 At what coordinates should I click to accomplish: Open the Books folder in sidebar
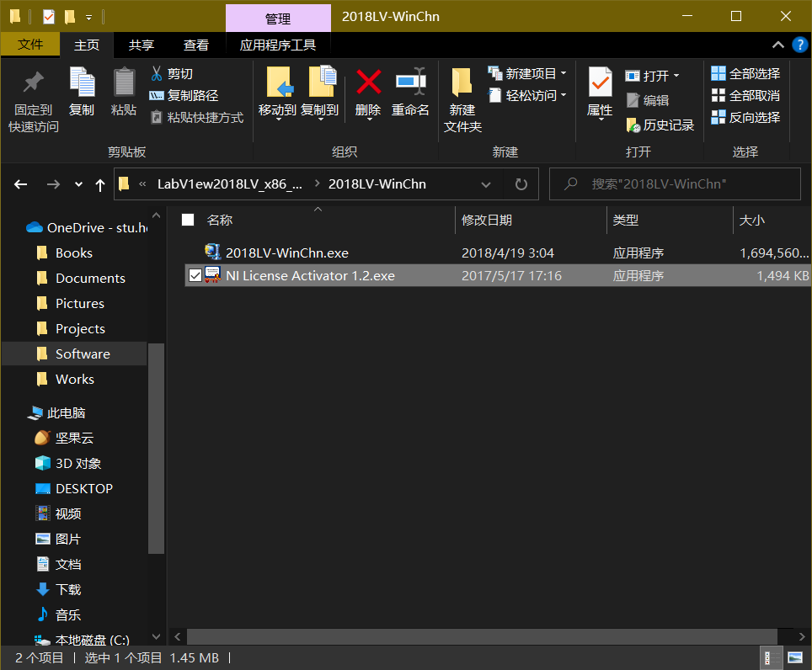click(x=73, y=253)
